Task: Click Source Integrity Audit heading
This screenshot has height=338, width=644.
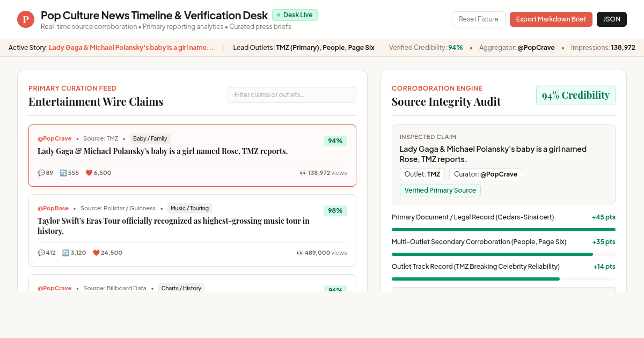Action: [446, 102]
